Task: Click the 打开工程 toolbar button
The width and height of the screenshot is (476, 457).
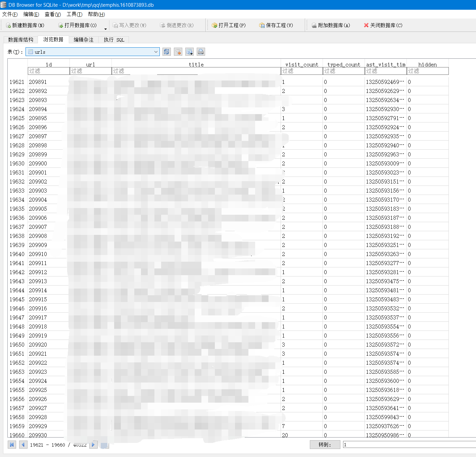Action: click(x=229, y=26)
